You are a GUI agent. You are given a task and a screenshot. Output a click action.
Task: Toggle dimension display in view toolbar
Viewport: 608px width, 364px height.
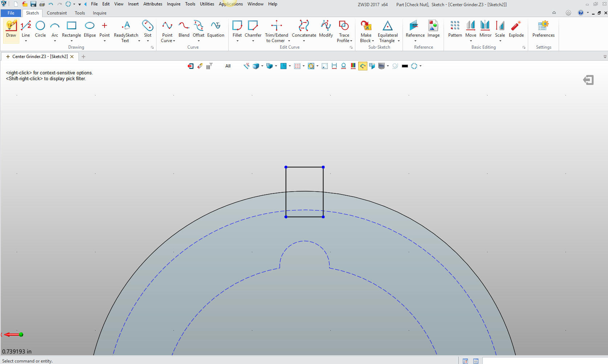tap(334, 66)
